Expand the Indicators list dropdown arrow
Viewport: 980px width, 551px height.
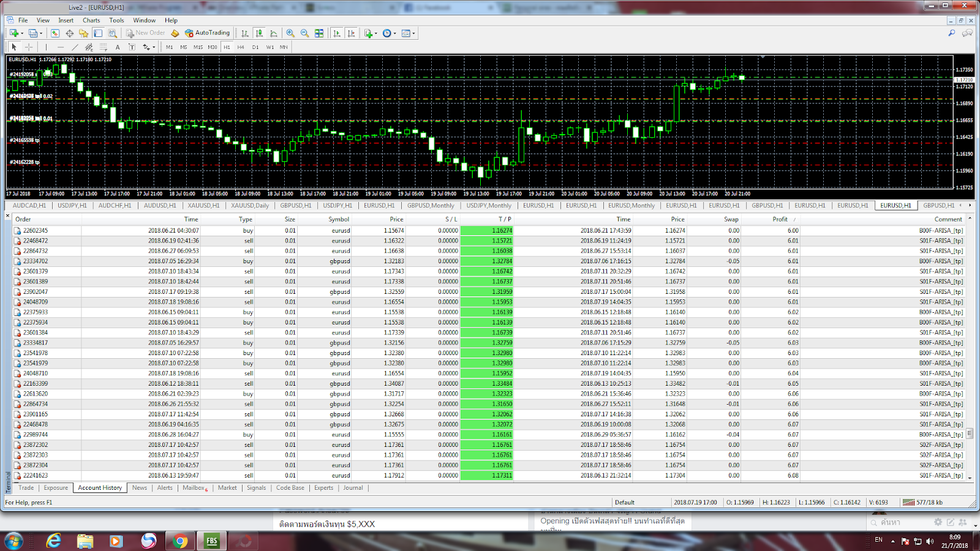375,34
